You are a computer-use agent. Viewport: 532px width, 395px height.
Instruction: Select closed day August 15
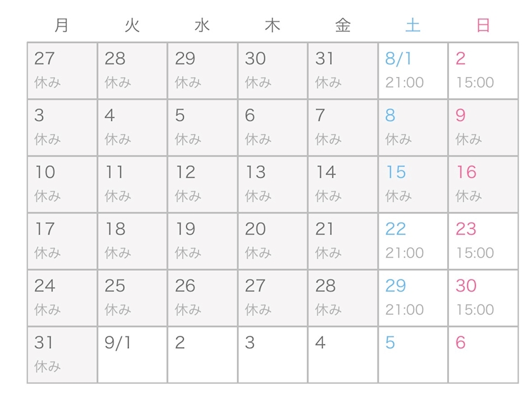pos(413,184)
